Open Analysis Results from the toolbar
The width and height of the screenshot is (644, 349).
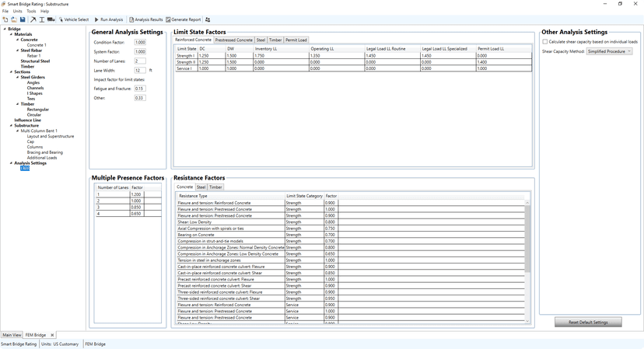145,19
